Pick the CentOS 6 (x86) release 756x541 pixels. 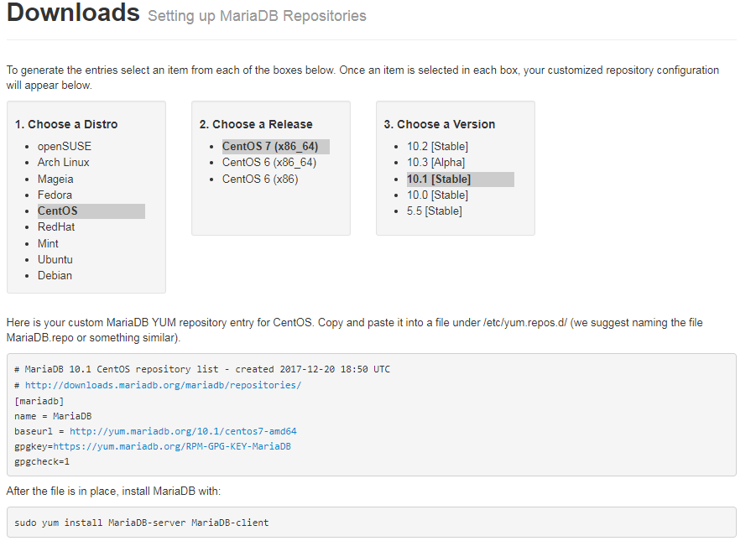pyautogui.click(x=260, y=179)
